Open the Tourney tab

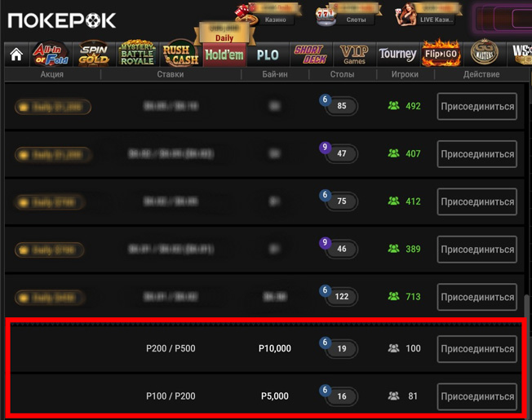click(397, 55)
